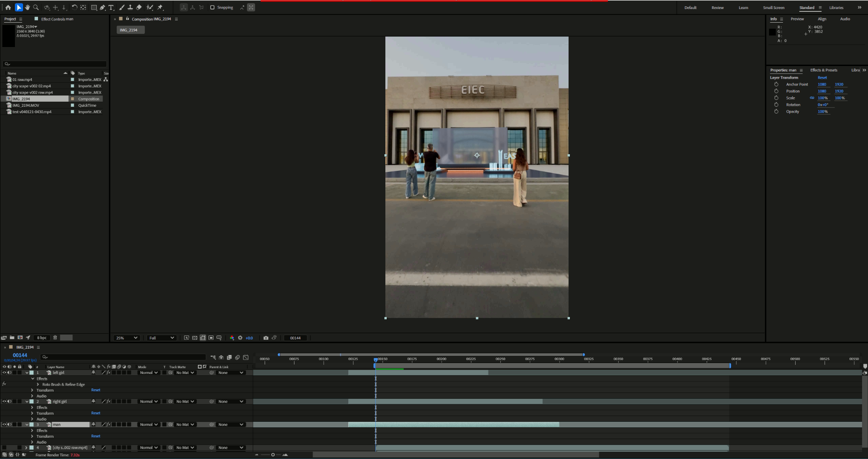Toggle Position stopwatch in Properties panel

coord(776,91)
